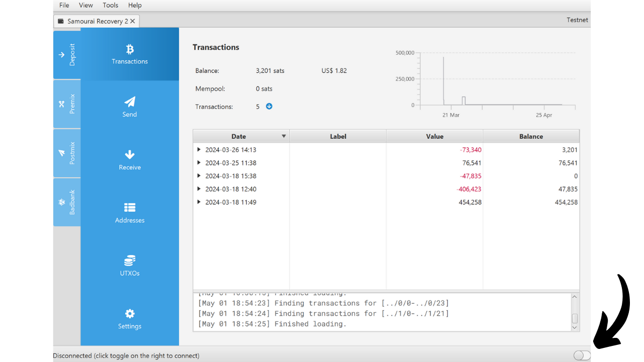The width and height of the screenshot is (644, 362).
Task: Open the Tools menu
Action: [111, 5]
